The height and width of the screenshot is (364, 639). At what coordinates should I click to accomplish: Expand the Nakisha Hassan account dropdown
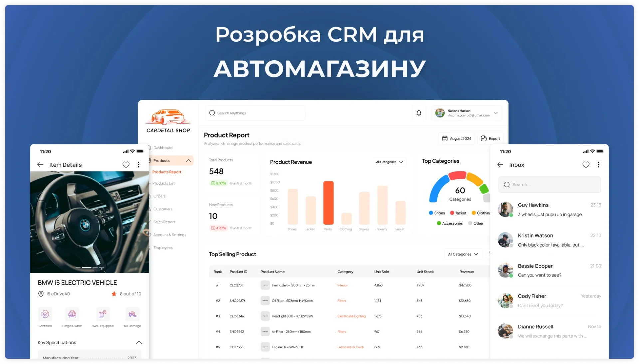pyautogui.click(x=495, y=113)
